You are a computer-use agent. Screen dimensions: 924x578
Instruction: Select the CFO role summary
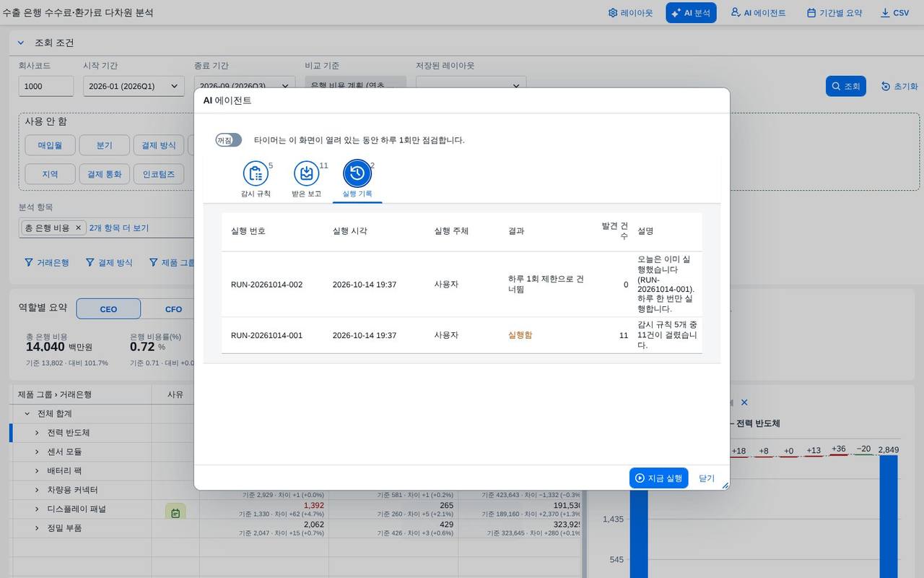point(173,309)
